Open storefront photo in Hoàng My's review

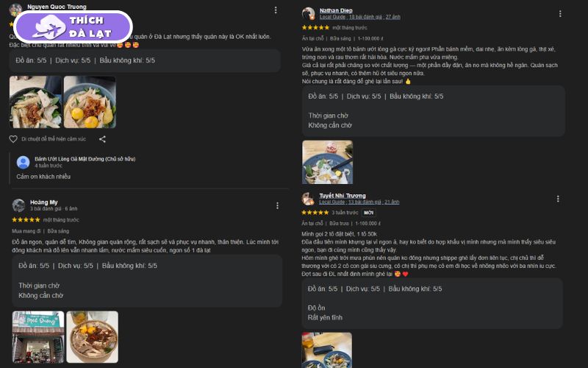(38, 337)
